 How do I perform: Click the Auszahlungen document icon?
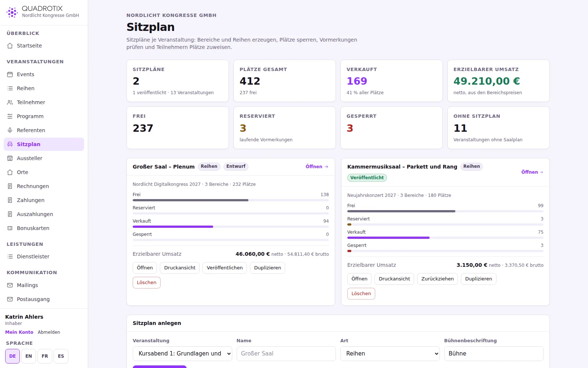click(10, 214)
